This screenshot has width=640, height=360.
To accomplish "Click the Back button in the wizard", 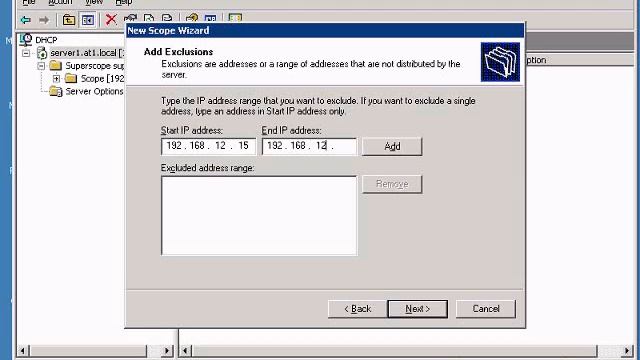I will 357,309.
